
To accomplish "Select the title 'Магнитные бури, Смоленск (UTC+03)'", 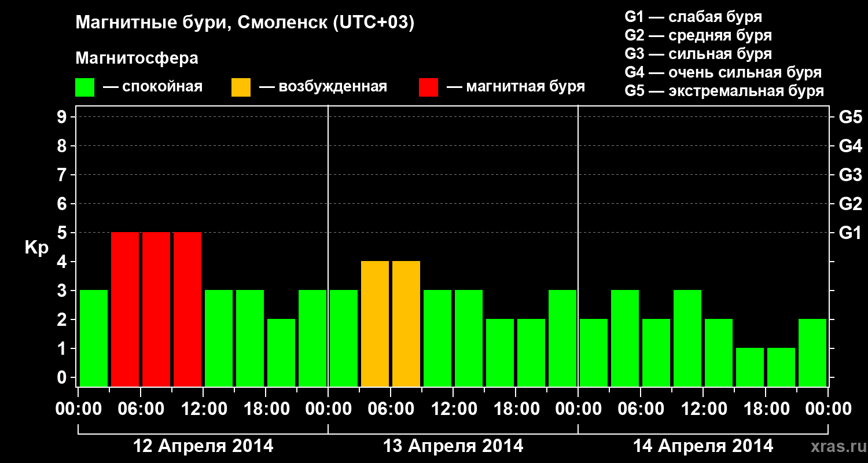I will (245, 24).
